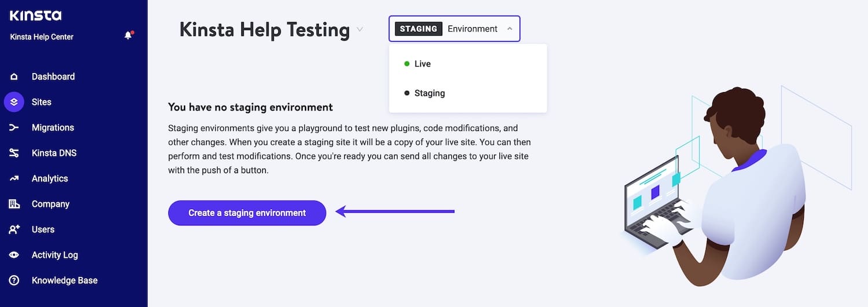Click the environment dropdown caret arrow
The height and width of the screenshot is (307, 868).
pyautogui.click(x=509, y=29)
